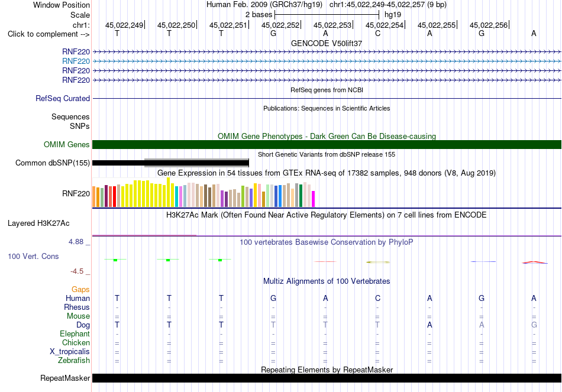Click the dark green OMIM gene bar
The image size is (562, 392).
327,144
